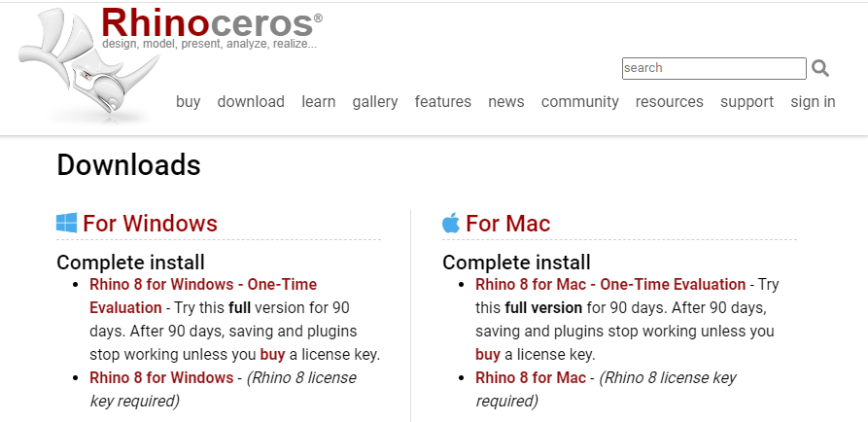Viewport: 868px width, 422px height.
Task: Select features in the navigation bar
Action: pyautogui.click(x=443, y=102)
